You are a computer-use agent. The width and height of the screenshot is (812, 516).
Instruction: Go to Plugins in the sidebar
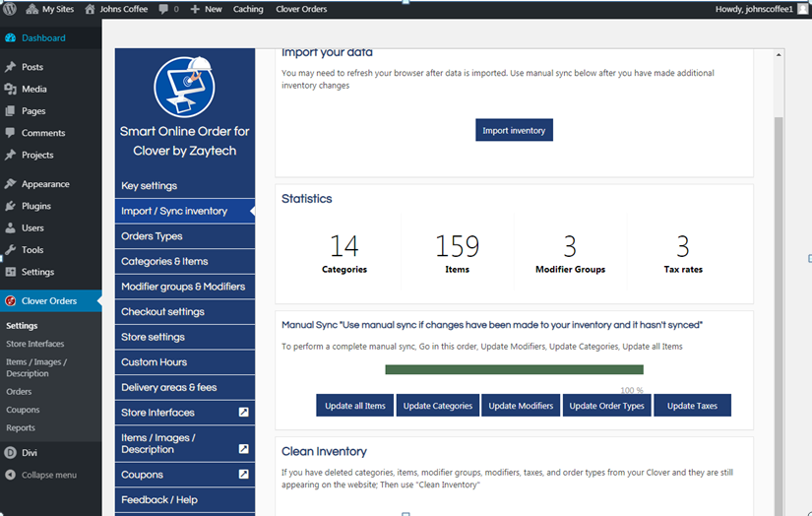[x=35, y=206]
